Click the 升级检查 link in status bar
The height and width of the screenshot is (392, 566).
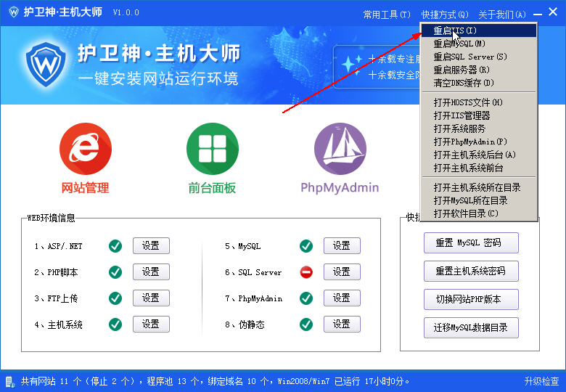click(x=541, y=380)
